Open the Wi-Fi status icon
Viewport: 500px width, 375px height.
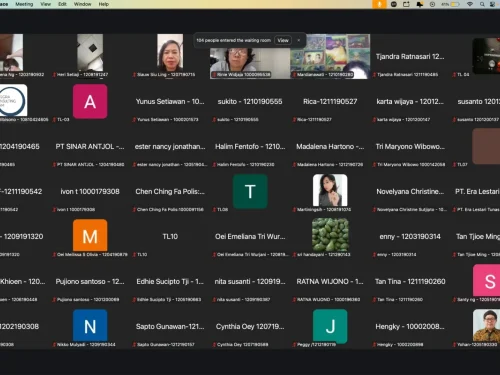(470, 4)
